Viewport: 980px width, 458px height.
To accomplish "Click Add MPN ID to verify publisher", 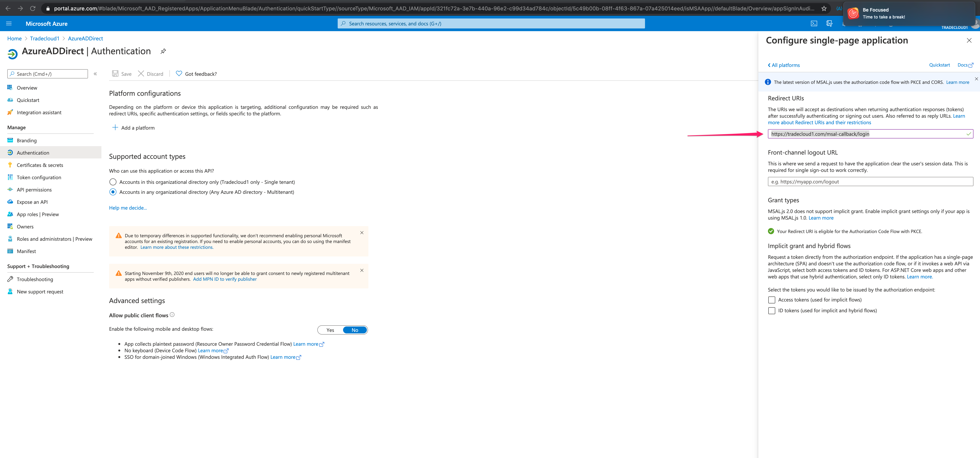I will [225, 279].
